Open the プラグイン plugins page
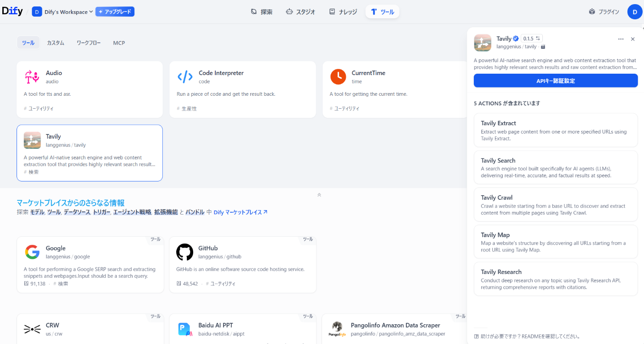 pyautogui.click(x=604, y=12)
